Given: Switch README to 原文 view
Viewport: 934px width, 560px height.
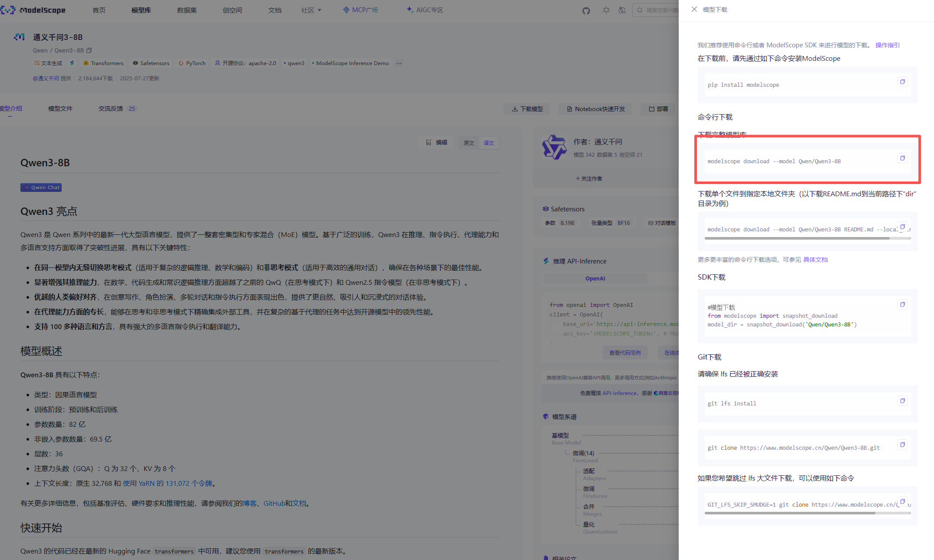Looking at the screenshot, I should point(469,143).
